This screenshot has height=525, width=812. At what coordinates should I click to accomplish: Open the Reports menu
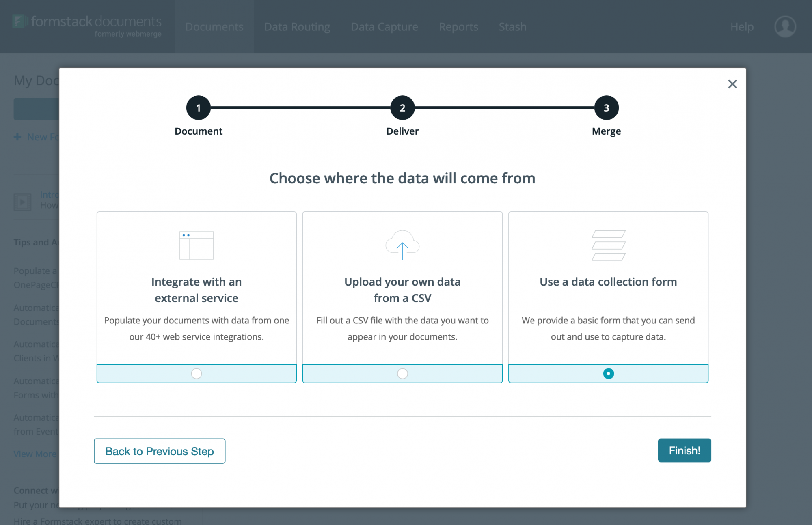[458, 27]
